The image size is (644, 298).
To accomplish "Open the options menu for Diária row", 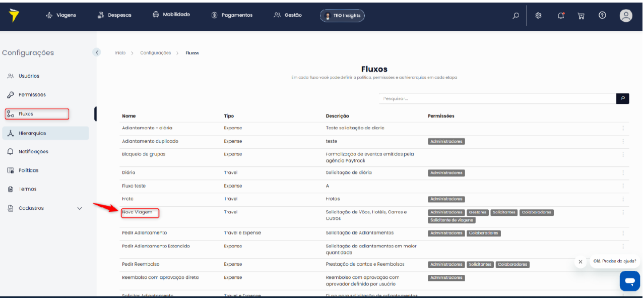I will coord(623,172).
